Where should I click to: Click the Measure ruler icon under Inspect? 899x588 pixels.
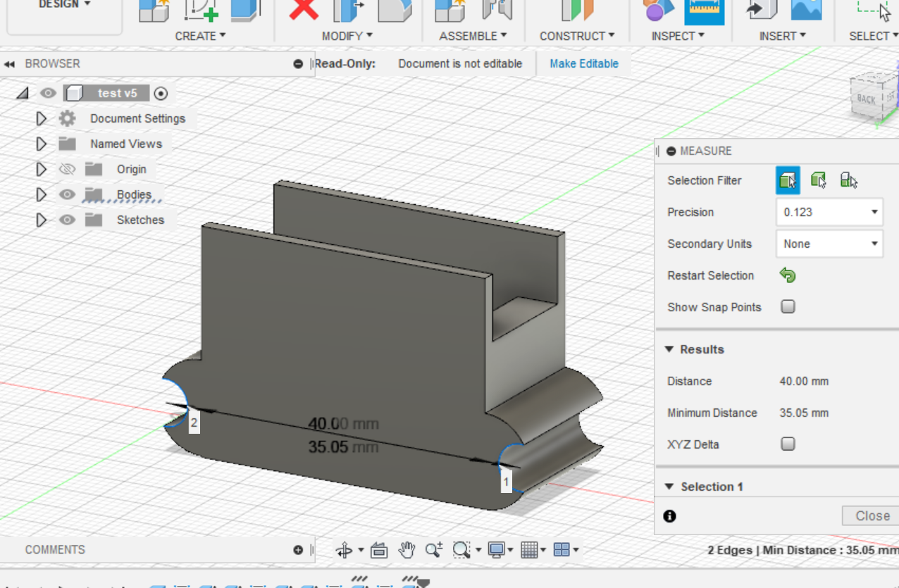[x=704, y=11]
